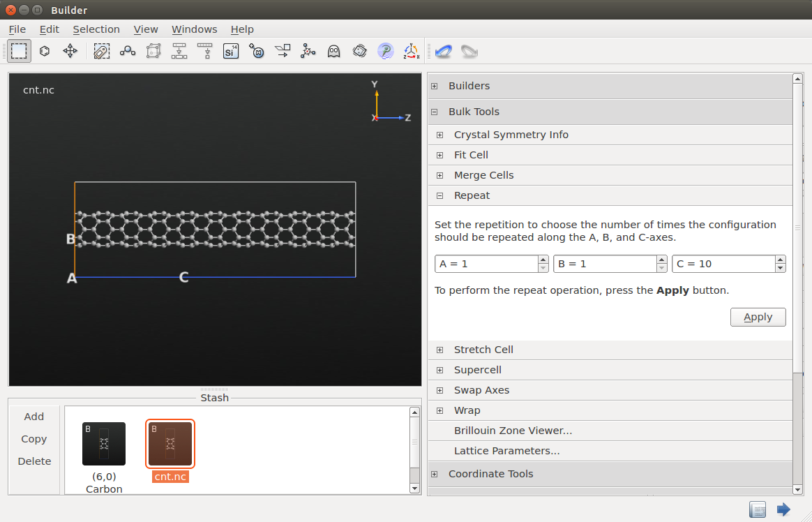
Task: Click the Copy stash button
Action: pyautogui.click(x=33, y=439)
